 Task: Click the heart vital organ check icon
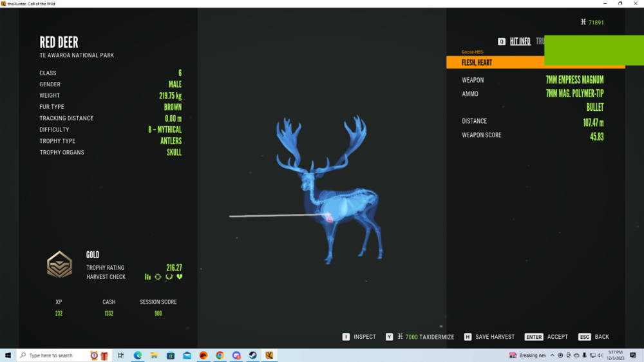tap(180, 277)
